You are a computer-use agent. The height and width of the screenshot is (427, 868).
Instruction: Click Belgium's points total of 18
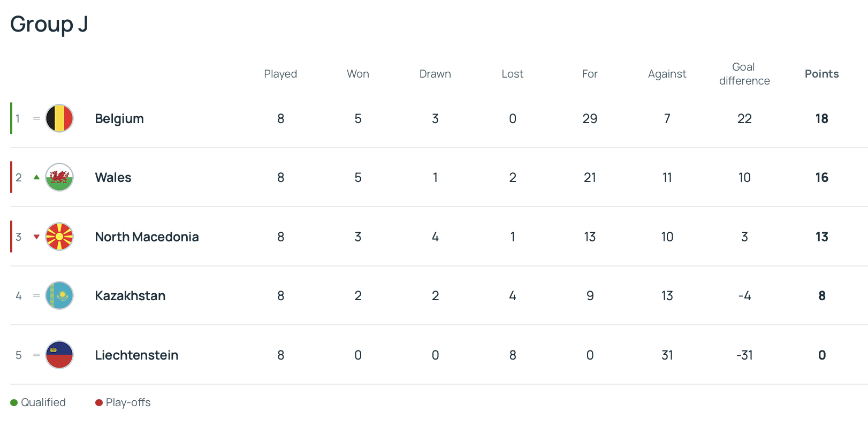(821, 119)
